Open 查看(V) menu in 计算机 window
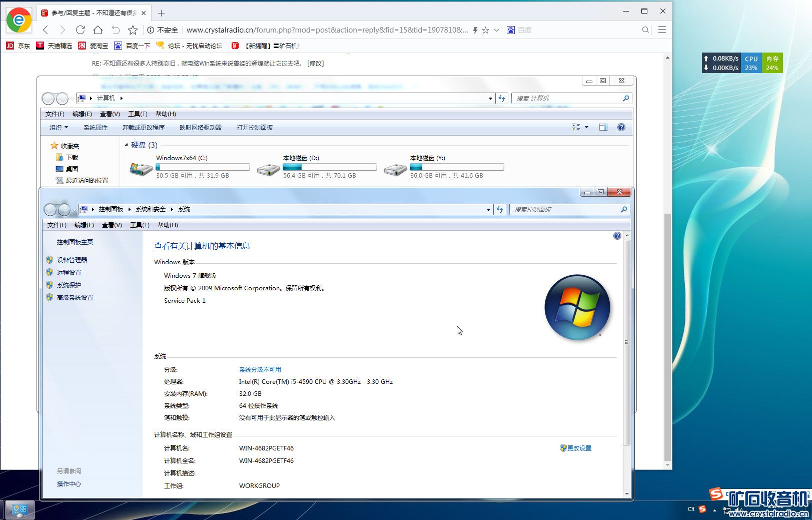812x520 pixels. tap(110, 114)
